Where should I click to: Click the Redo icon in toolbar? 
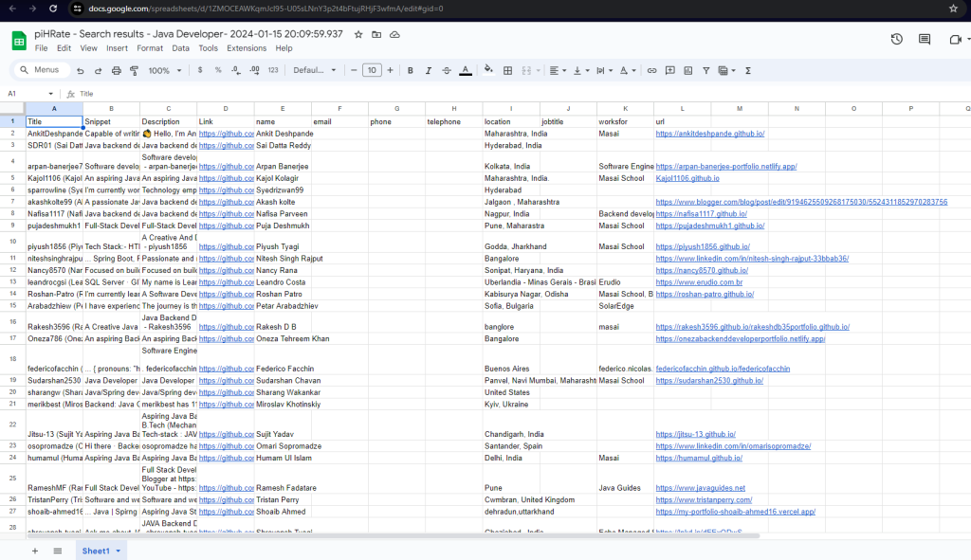(x=98, y=70)
